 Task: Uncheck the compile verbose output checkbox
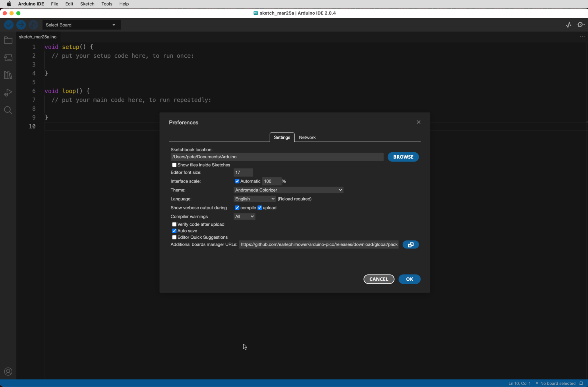(237, 207)
